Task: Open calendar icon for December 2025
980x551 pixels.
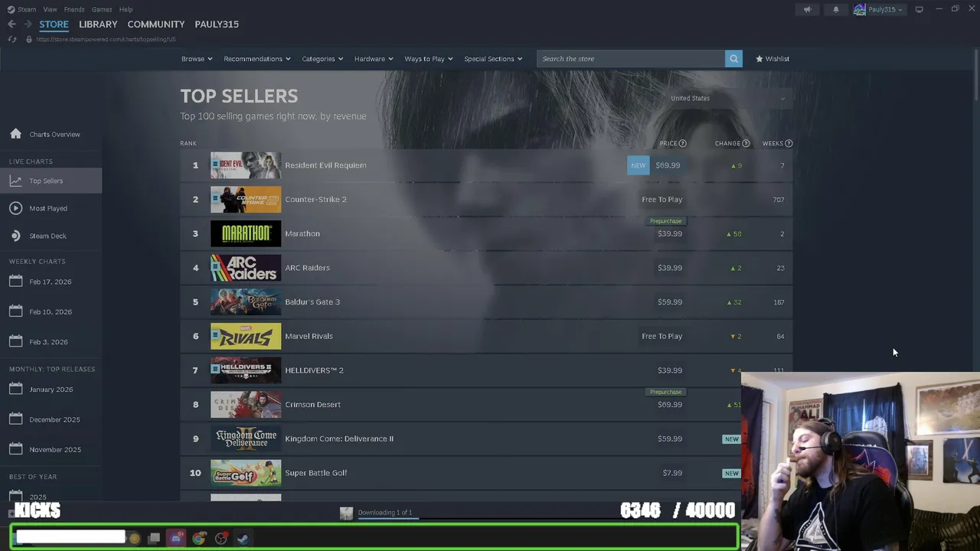Action: (x=16, y=419)
